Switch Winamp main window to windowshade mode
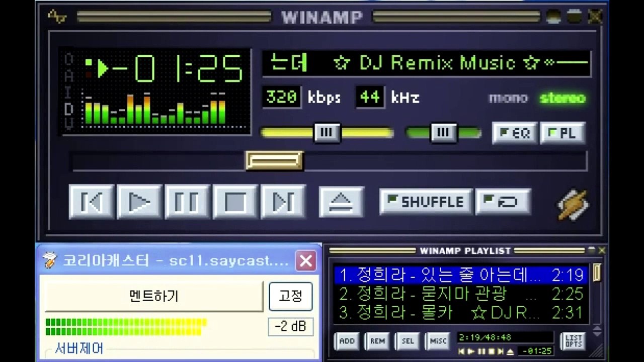The width and height of the screenshot is (644, 362). pos(574,17)
